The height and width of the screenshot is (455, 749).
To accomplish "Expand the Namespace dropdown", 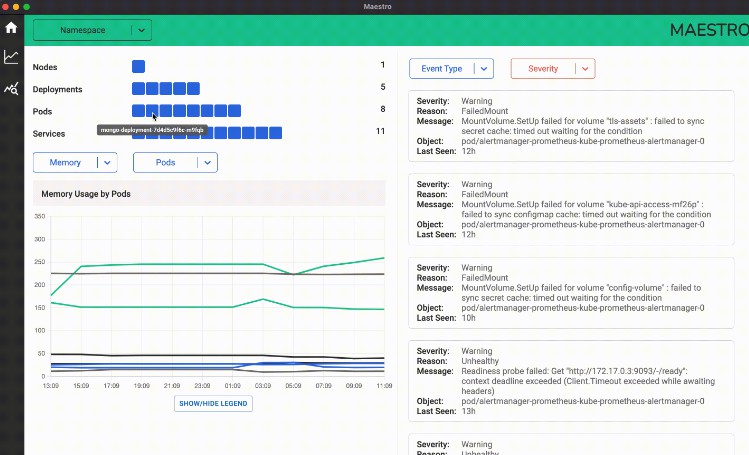I will [92, 31].
